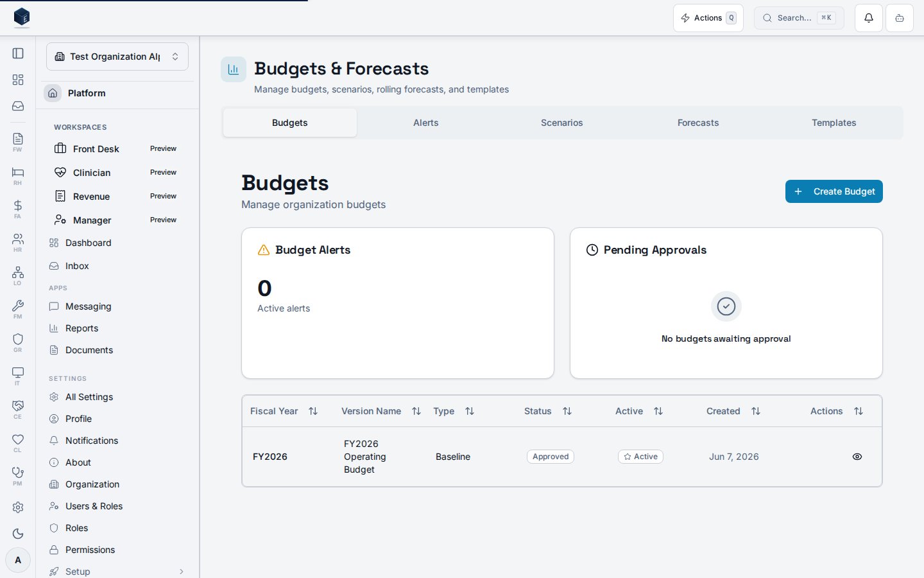The height and width of the screenshot is (578, 924).
Task: Open the inbox tray icon in the rail
Action: (18, 106)
